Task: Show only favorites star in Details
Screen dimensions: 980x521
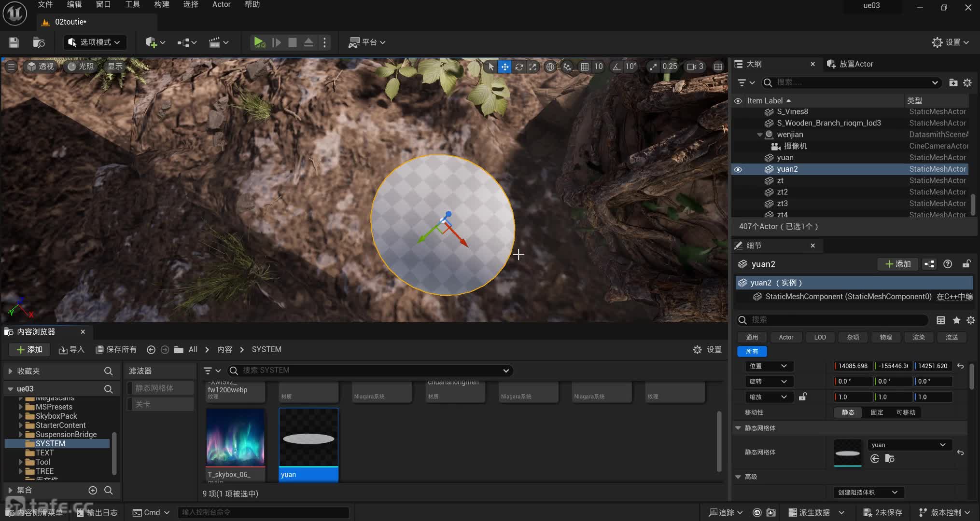Action: click(x=956, y=320)
